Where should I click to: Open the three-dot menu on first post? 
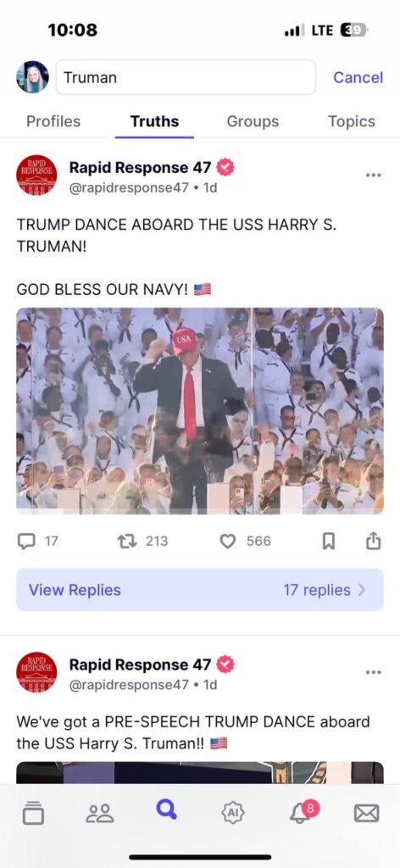374,175
